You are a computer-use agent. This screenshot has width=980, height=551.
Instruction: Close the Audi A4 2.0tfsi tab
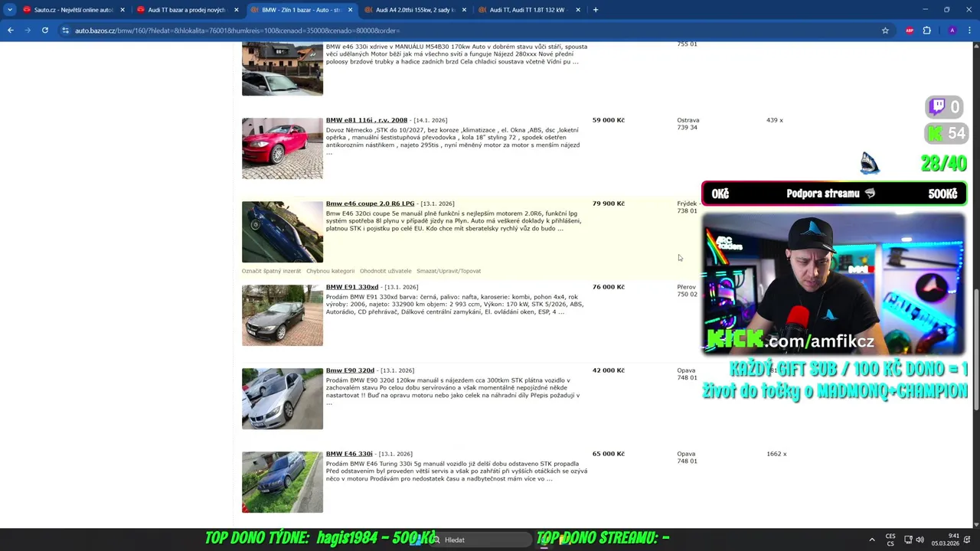point(464,10)
